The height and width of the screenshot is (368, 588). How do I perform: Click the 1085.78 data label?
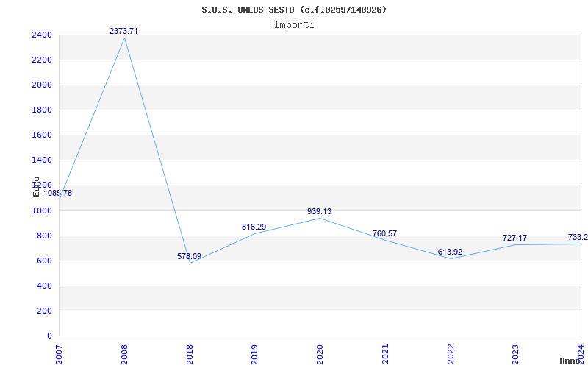(58, 194)
